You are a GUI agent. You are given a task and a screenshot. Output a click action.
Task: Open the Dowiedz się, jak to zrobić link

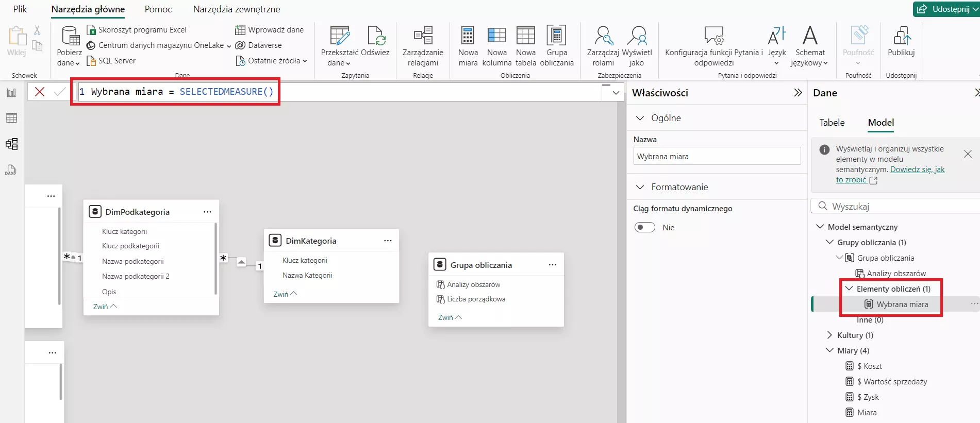tap(917, 170)
